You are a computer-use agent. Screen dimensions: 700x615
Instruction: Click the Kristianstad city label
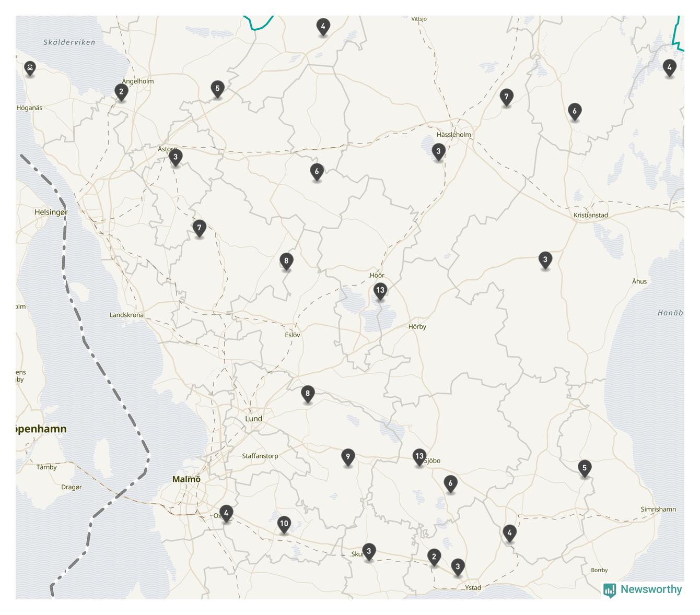[590, 215]
